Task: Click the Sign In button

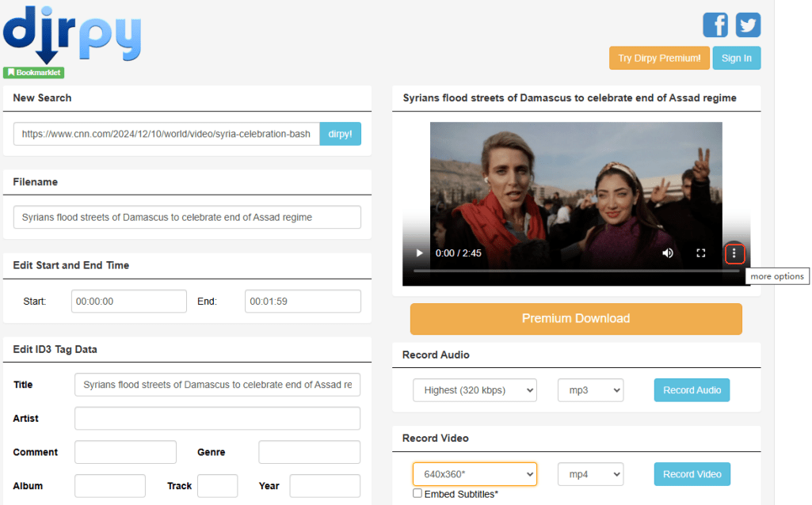Action: [736, 58]
